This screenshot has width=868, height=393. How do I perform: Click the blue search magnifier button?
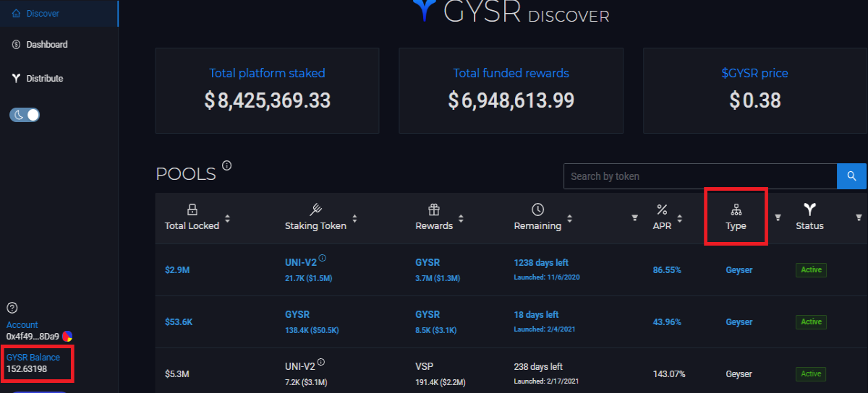[851, 176]
